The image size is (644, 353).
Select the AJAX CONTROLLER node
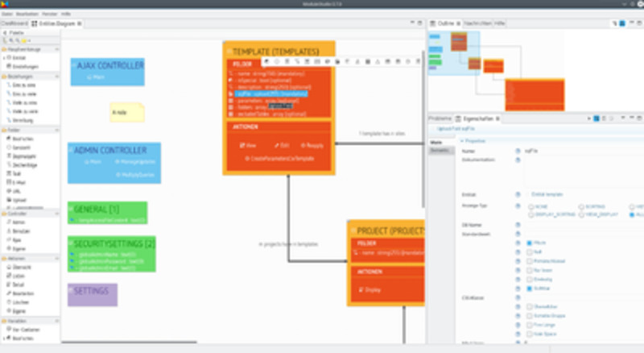[108, 72]
